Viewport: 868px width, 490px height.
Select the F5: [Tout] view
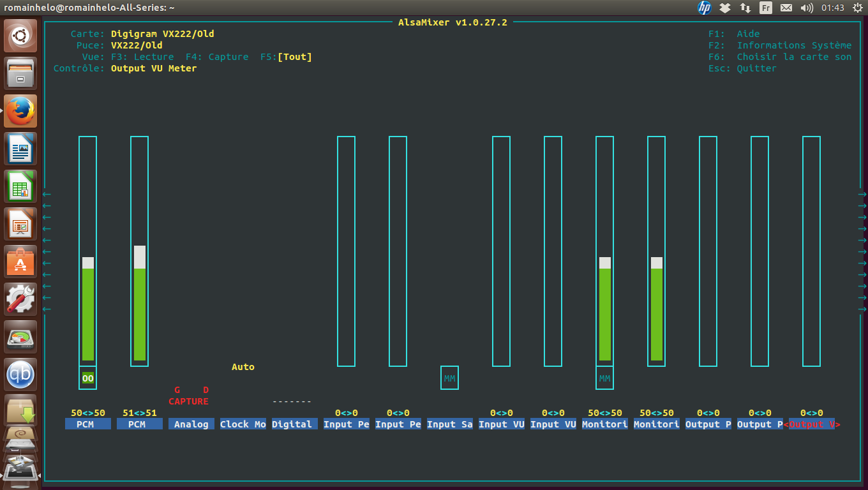pos(287,57)
